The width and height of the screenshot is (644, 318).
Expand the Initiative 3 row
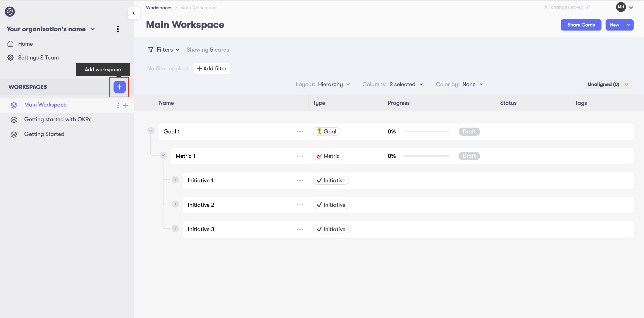click(x=175, y=228)
